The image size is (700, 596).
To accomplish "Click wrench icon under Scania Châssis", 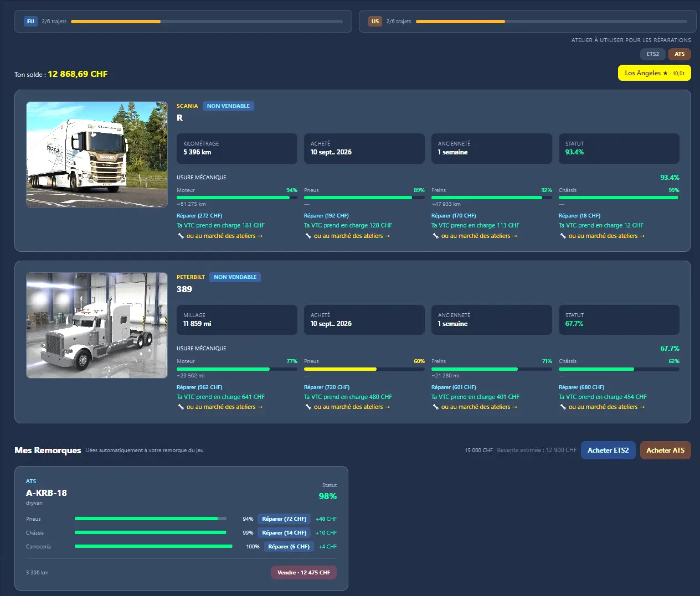I will tap(563, 236).
